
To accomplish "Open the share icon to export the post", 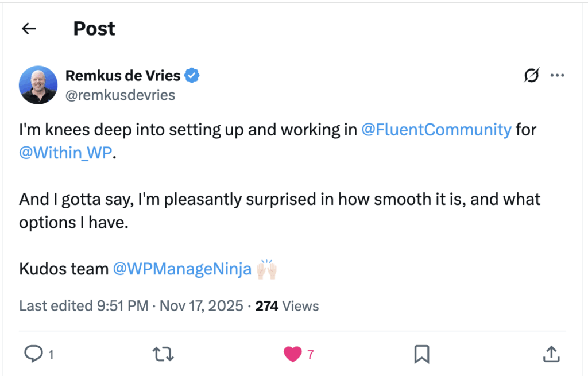I will pyautogui.click(x=551, y=354).
